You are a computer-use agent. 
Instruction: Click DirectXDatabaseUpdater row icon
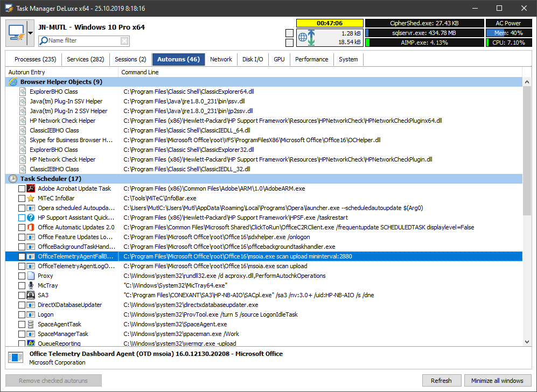coord(31,305)
